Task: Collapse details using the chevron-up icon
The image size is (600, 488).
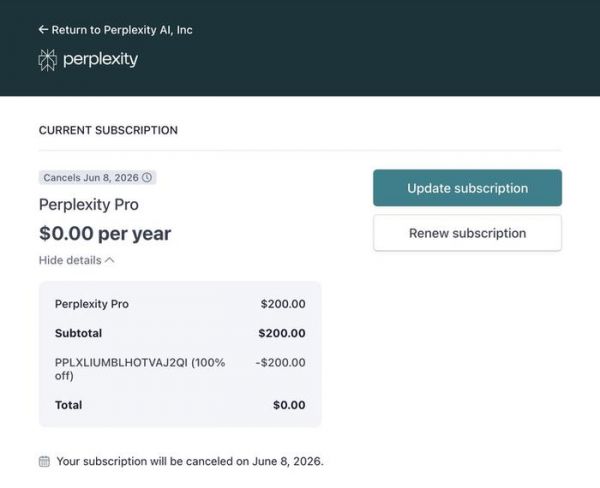Action: point(110,260)
